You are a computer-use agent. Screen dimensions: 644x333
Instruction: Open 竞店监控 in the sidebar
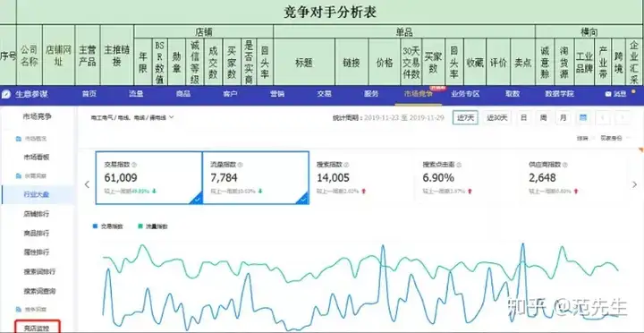37,328
